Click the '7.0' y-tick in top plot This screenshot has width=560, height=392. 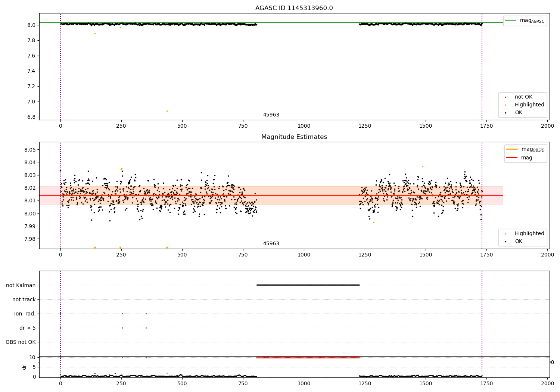click(31, 102)
